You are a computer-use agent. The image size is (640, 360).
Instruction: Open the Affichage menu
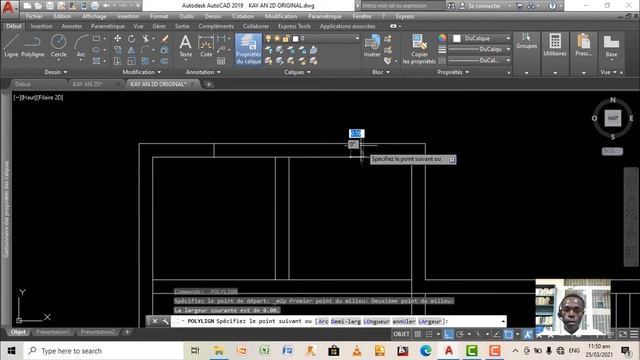click(x=94, y=16)
